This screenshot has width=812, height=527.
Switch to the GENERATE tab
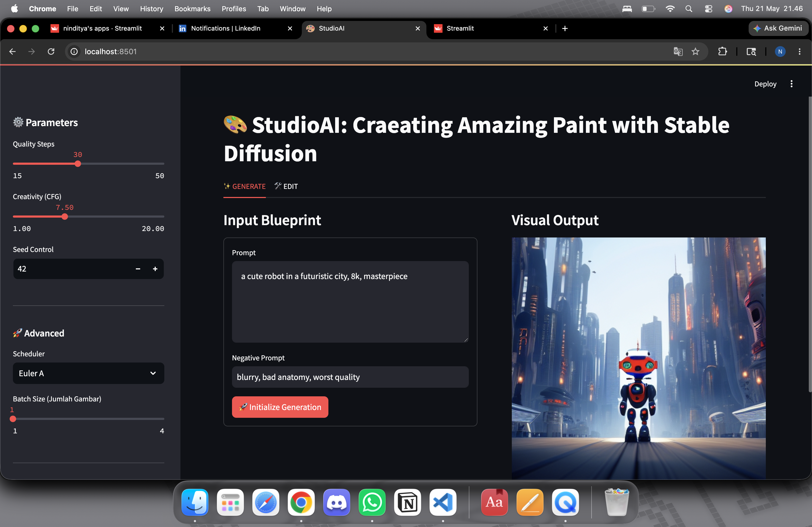pyautogui.click(x=245, y=186)
